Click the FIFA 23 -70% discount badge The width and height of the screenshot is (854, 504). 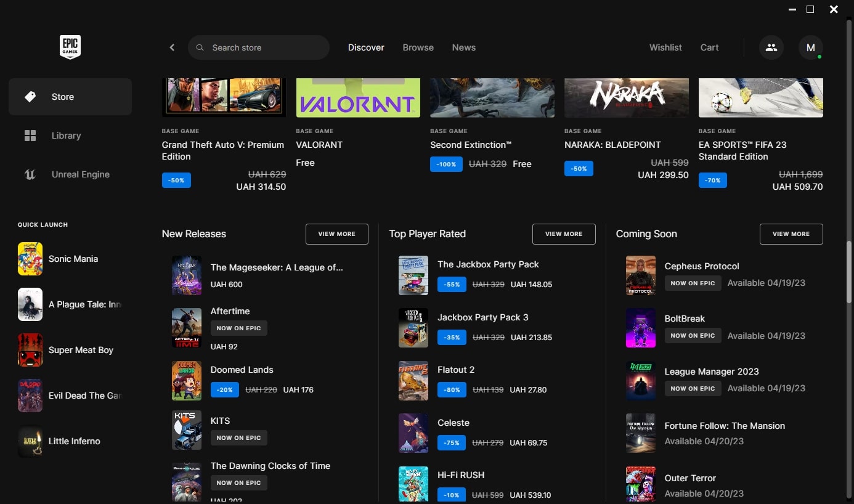pyautogui.click(x=713, y=181)
